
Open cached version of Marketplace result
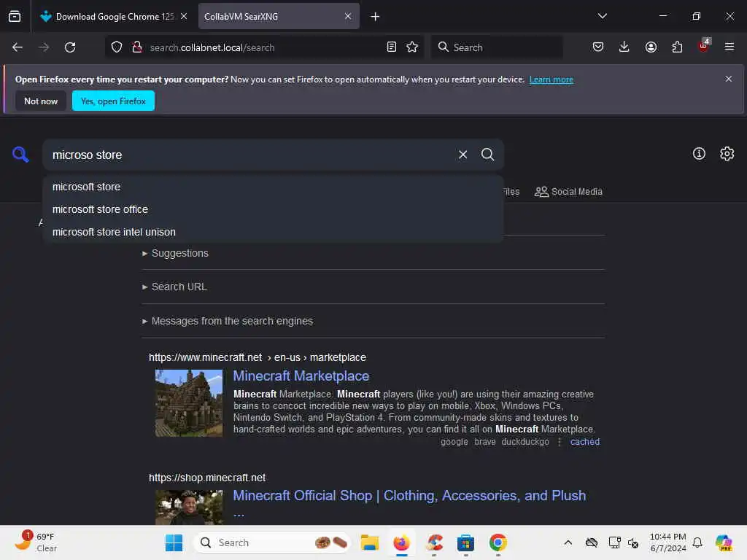(x=584, y=442)
